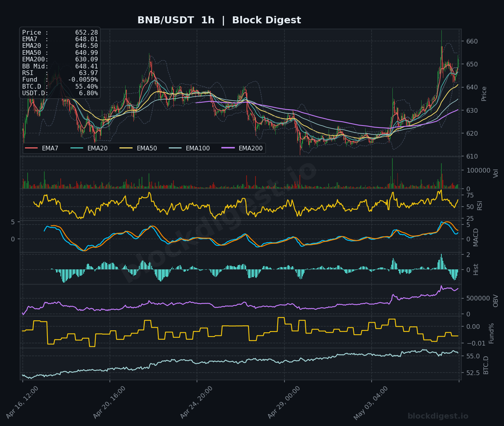
Task: Click the Fund% axis label
Action: 492,333
